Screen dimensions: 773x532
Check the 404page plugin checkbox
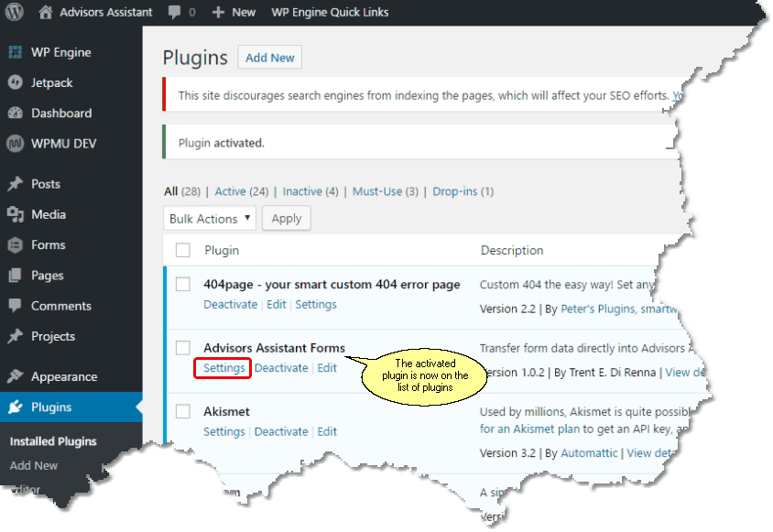(183, 284)
